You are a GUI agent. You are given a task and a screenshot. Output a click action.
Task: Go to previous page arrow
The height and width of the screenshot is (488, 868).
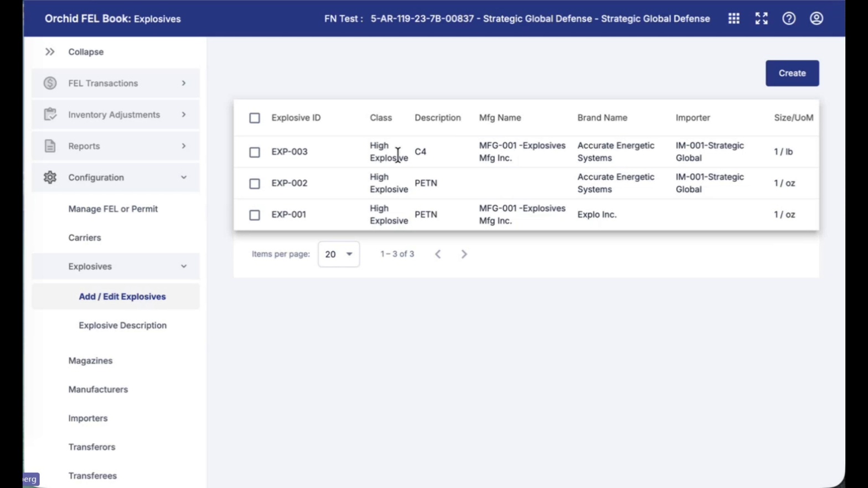tap(438, 254)
